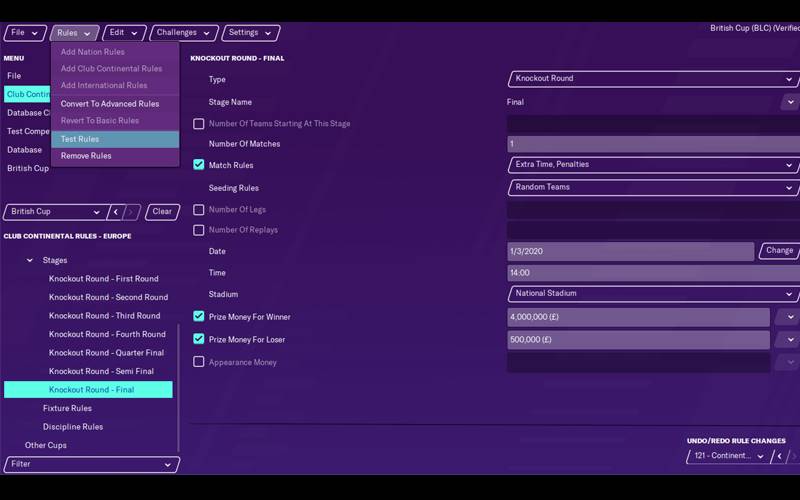800x500 pixels.
Task: Enable Number Of Teams Starting At This Stage
Action: [199, 124]
